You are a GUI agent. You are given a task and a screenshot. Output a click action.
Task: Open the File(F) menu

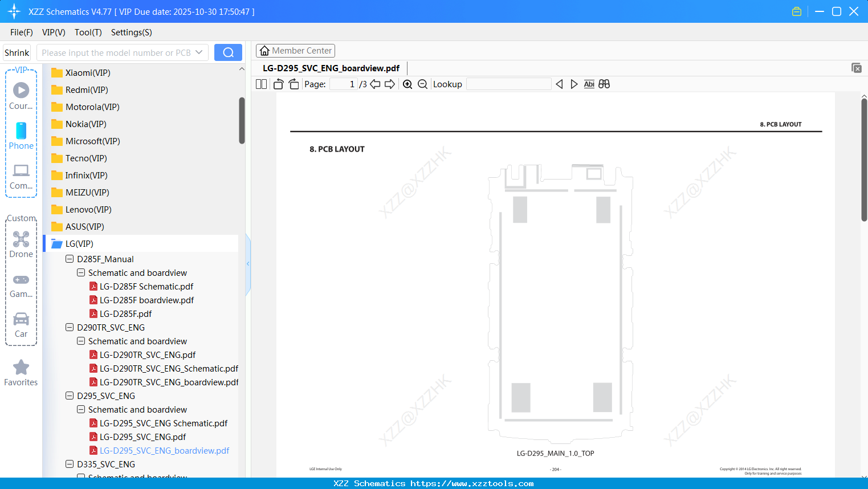click(x=22, y=32)
